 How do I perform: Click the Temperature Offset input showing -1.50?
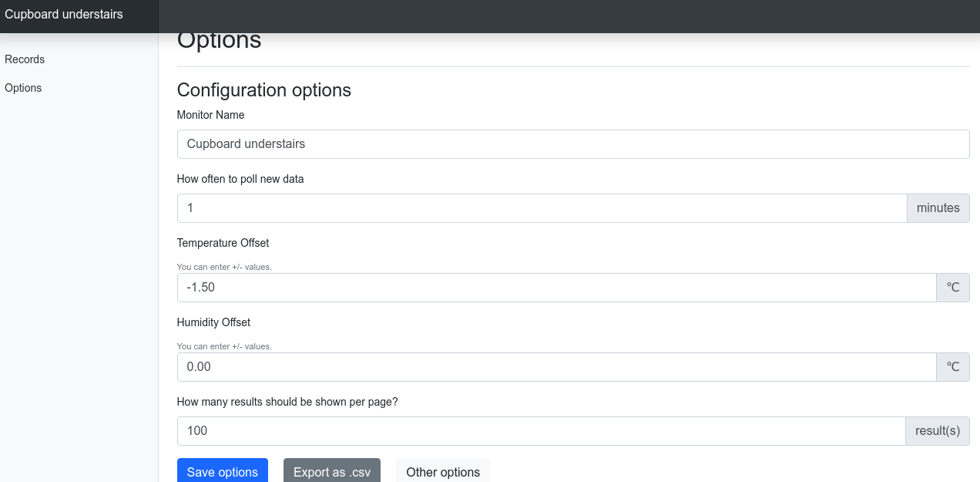click(x=556, y=288)
